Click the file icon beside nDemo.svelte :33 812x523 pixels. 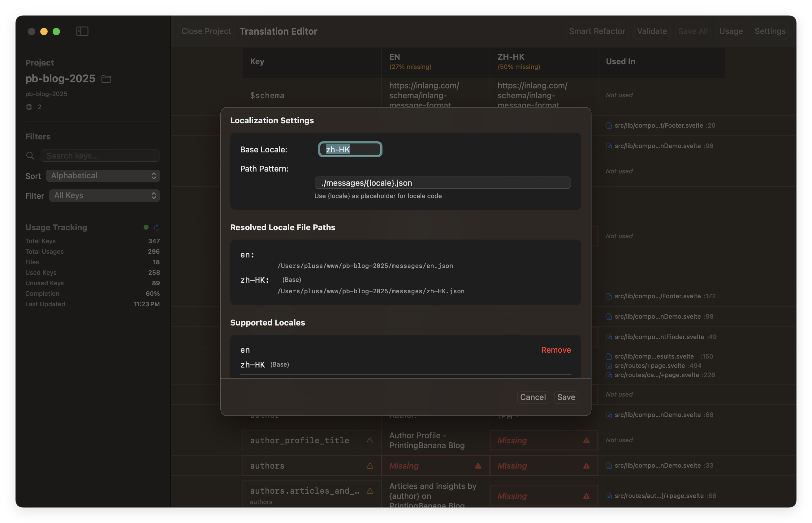click(609, 466)
